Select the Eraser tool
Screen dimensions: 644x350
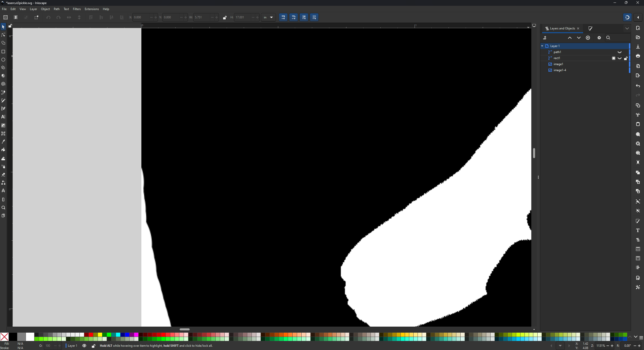(x=3, y=174)
